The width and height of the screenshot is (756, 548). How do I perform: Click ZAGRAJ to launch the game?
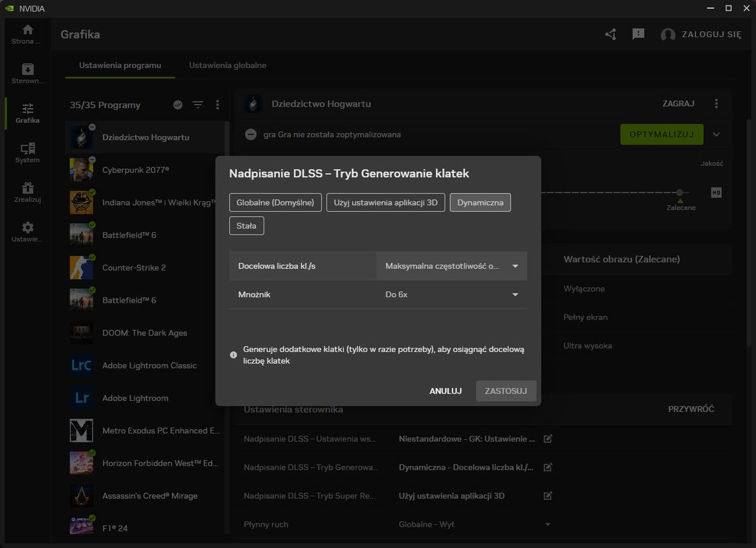[x=678, y=103]
